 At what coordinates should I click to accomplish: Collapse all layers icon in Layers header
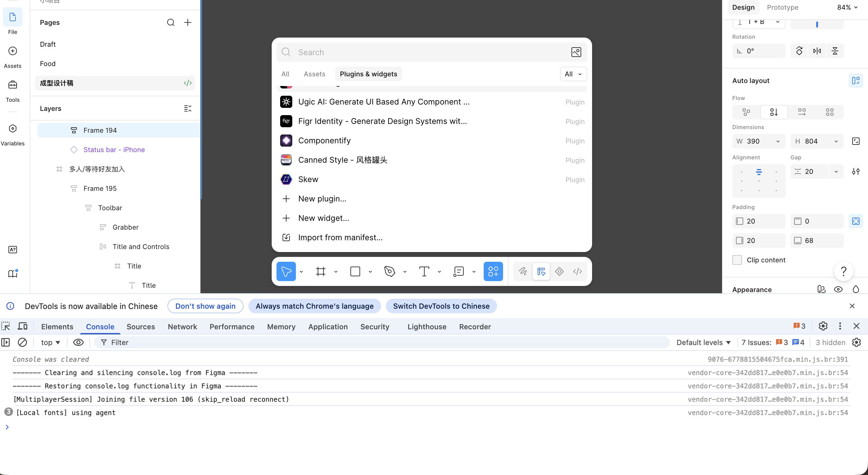pyautogui.click(x=188, y=108)
